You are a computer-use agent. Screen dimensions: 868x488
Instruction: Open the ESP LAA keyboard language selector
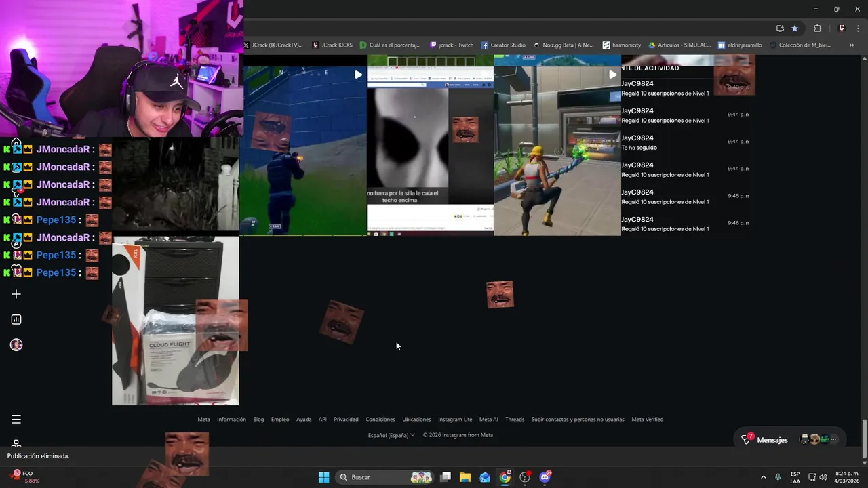click(x=795, y=477)
